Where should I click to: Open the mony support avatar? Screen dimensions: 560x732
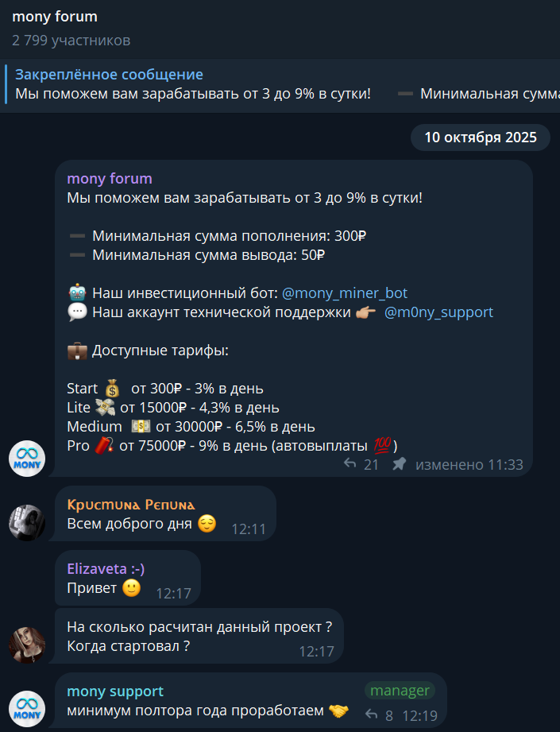tap(27, 709)
